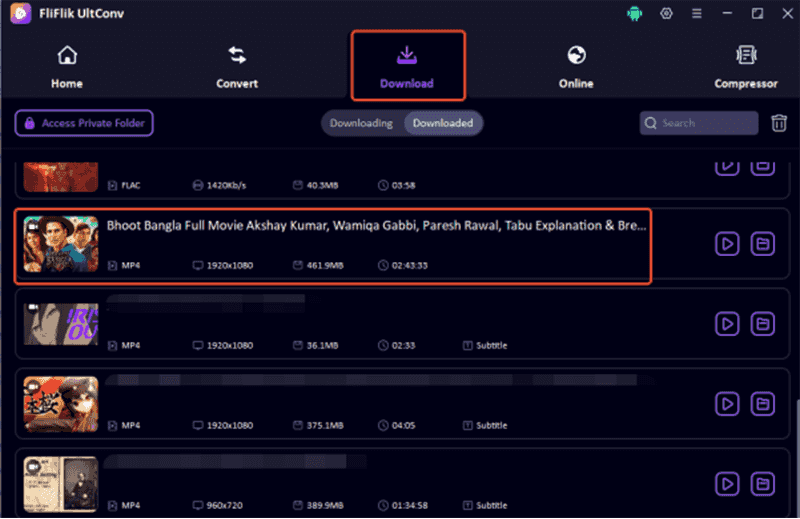The image size is (800, 519).
Task: Switch to the Convert tab
Action: coord(237,67)
